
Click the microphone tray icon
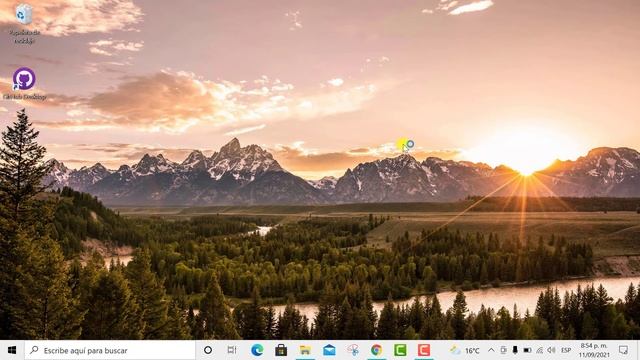coord(515,351)
